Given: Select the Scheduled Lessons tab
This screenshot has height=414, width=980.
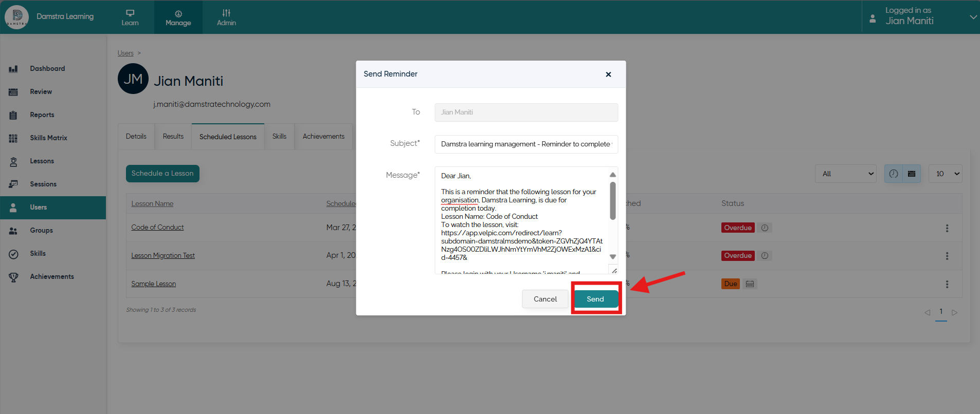Looking at the screenshot, I should (228, 137).
